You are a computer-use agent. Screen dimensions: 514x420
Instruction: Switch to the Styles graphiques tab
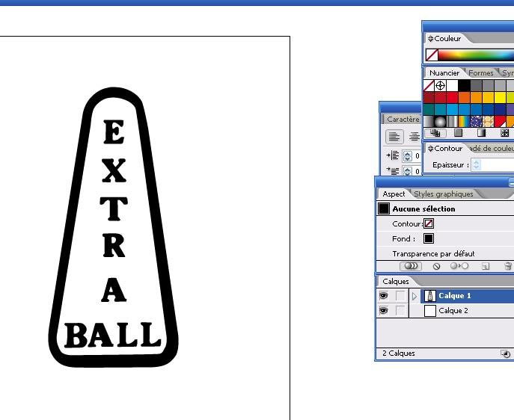[x=443, y=194]
